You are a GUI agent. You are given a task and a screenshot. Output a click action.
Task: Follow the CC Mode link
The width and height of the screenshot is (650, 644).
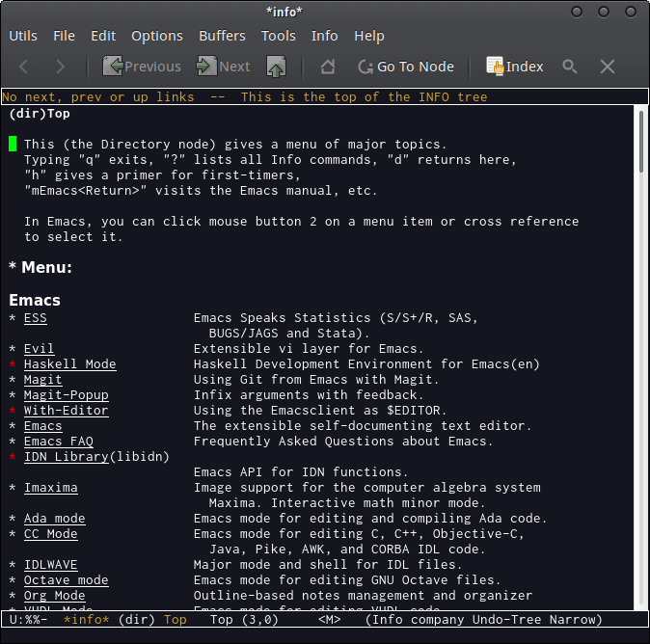click(50, 534)
